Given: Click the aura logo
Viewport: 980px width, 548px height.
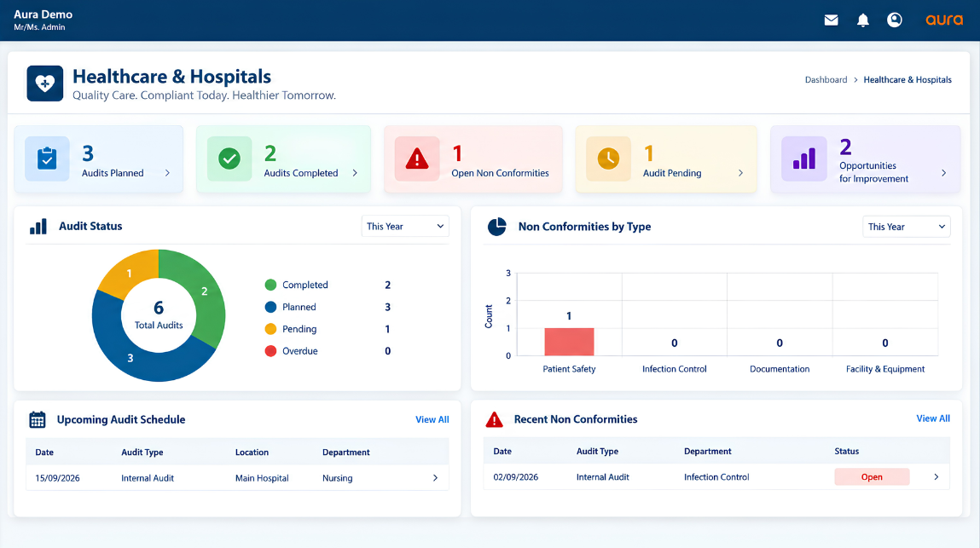Looking at the screenshot, I should coord(944,20).
